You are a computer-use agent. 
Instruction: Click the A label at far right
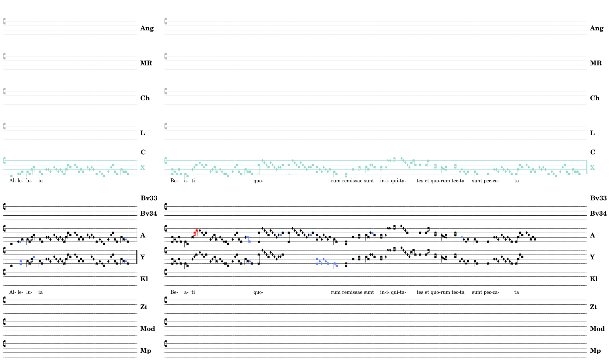(x=592, y=235)
